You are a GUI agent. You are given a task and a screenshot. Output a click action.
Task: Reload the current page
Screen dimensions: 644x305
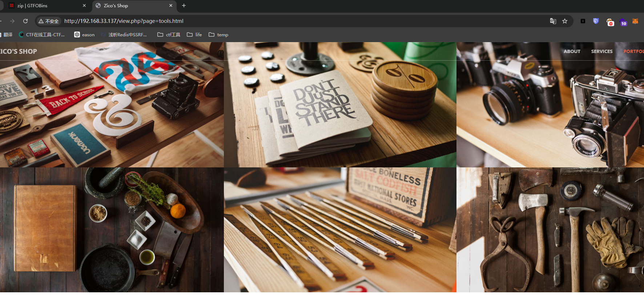tap(25, 21)
